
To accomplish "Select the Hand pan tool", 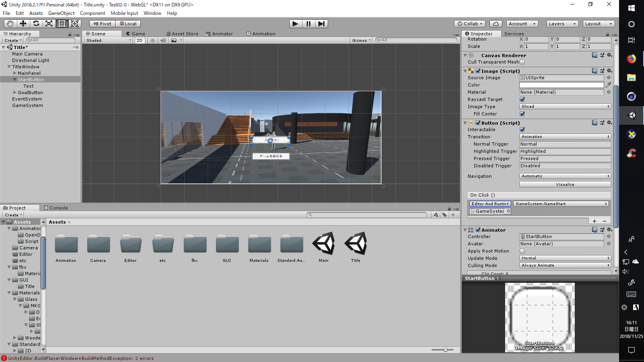I will click(10, 24).
